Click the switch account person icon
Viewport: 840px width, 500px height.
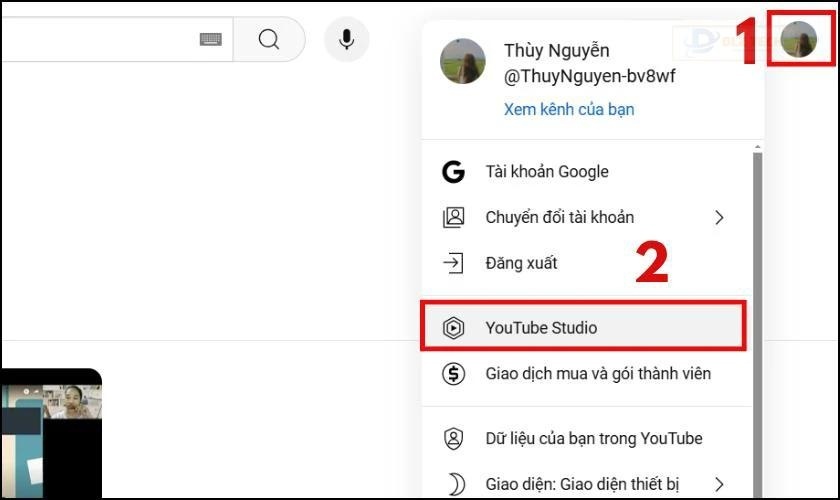click(x=453, y=217)
